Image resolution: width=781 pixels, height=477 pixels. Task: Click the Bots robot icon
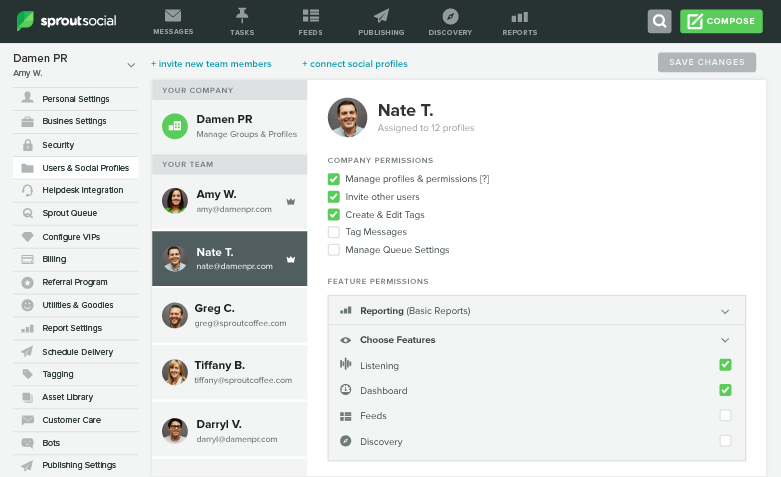pos(27,443)
